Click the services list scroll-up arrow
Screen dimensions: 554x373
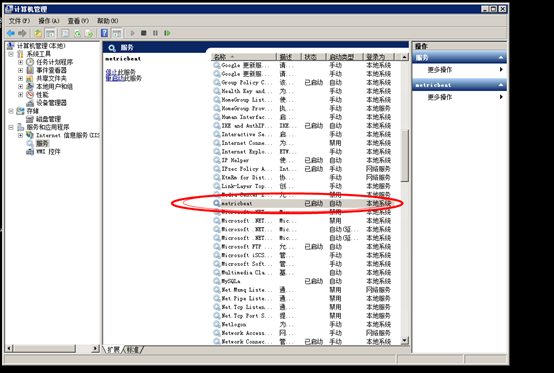tap(405, 57)
